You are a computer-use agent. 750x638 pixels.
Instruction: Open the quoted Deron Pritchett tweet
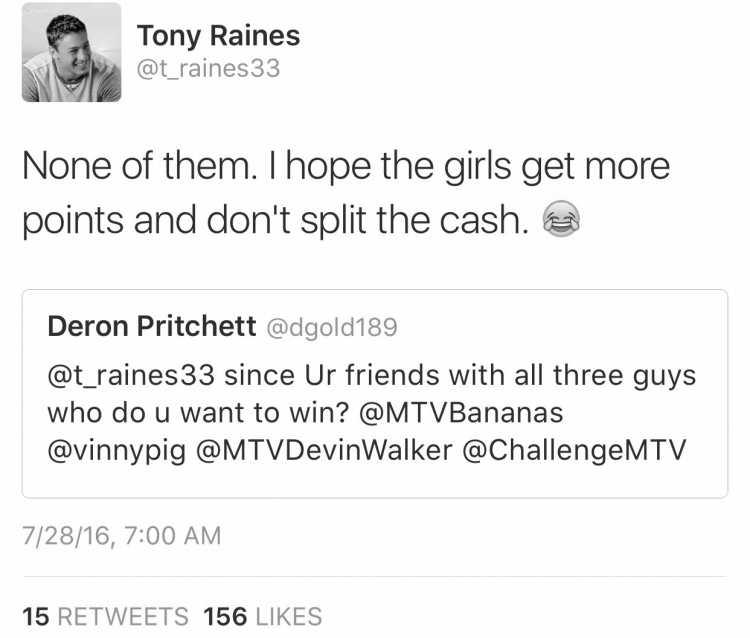pos(375,394)
